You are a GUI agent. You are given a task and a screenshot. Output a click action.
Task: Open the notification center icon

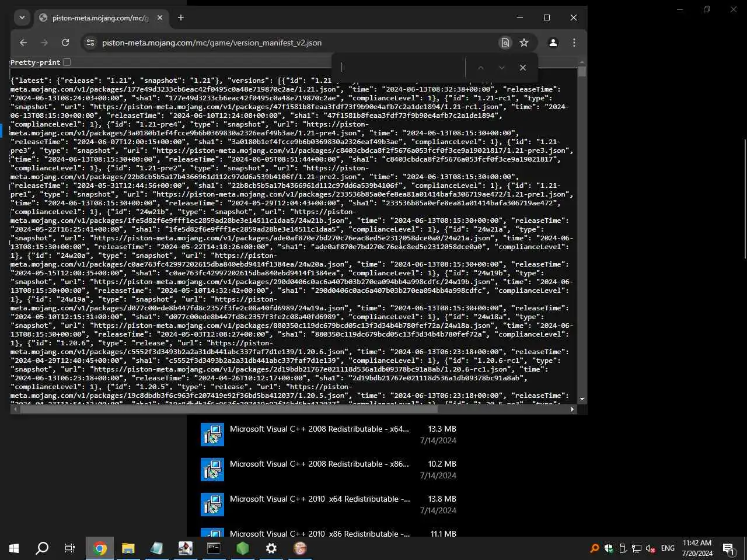pos(729,548)
